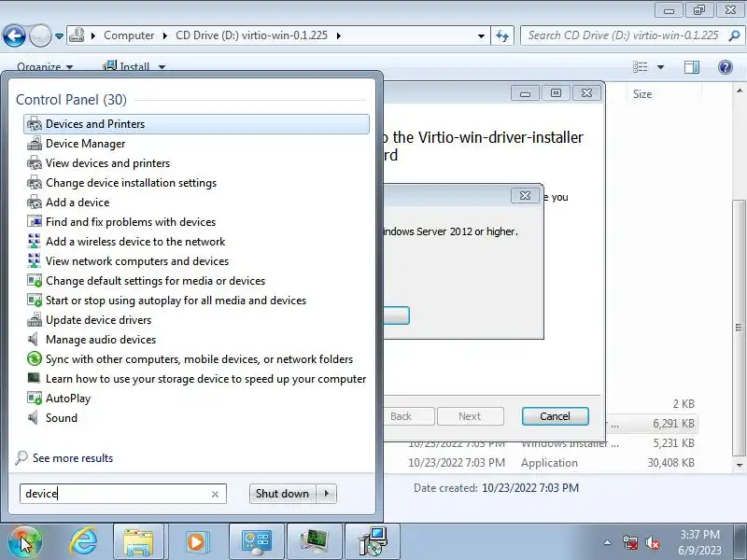Refresh the Explorer folder view

(502, 35)
